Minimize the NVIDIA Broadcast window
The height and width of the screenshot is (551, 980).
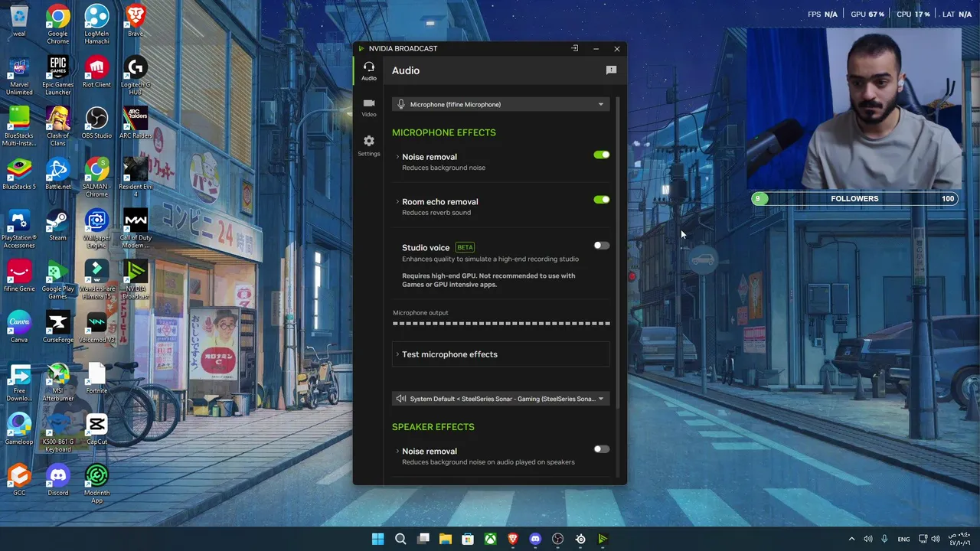596,48
